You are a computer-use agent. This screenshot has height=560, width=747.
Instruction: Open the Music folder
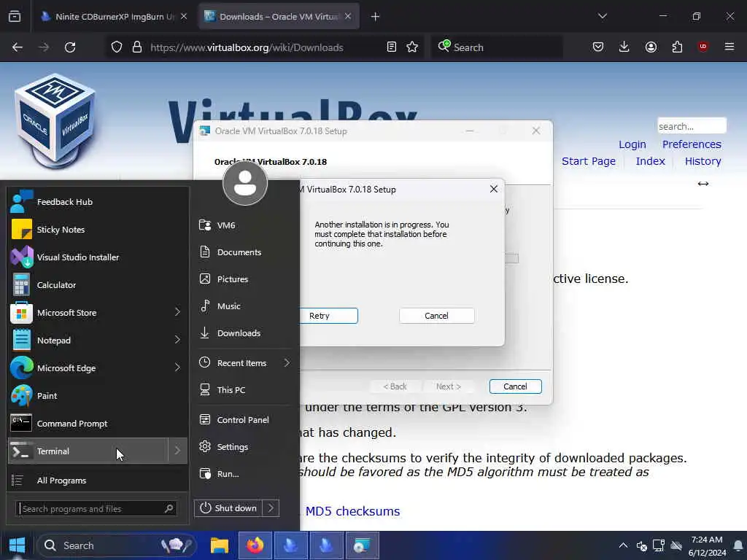(x=244, y=306)
